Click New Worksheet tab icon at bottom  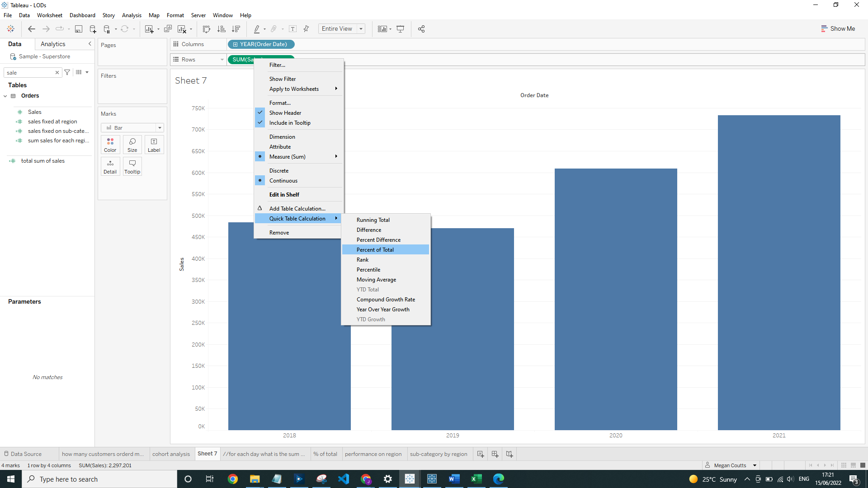480,454
